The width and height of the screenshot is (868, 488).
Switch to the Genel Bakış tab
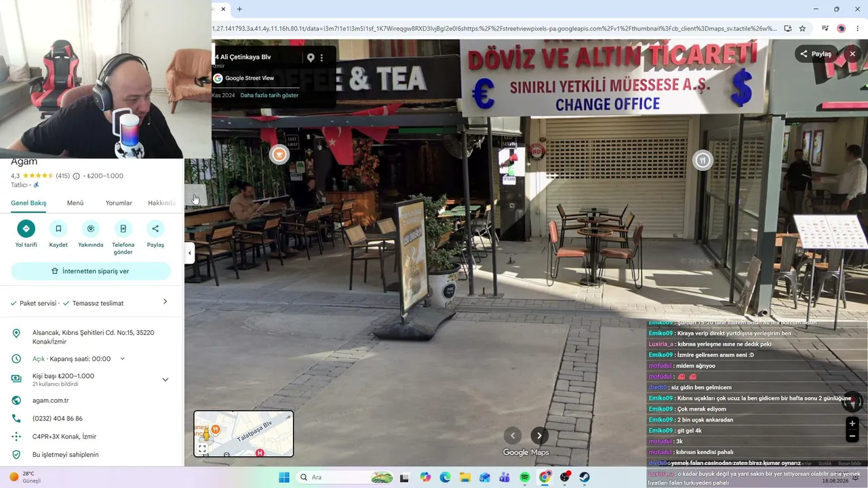[x=28, y=203]
